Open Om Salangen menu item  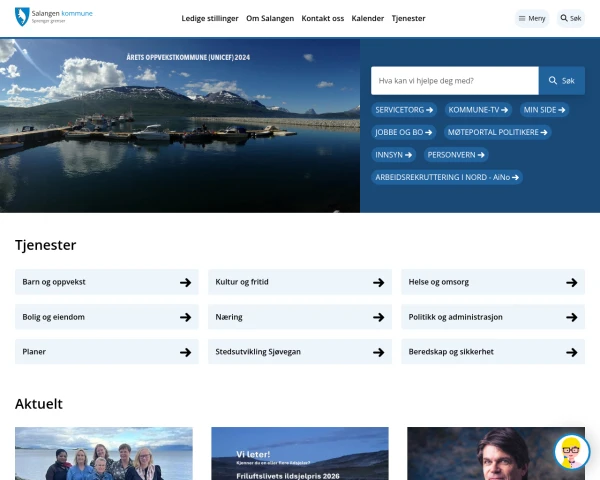tap(270, 18)
